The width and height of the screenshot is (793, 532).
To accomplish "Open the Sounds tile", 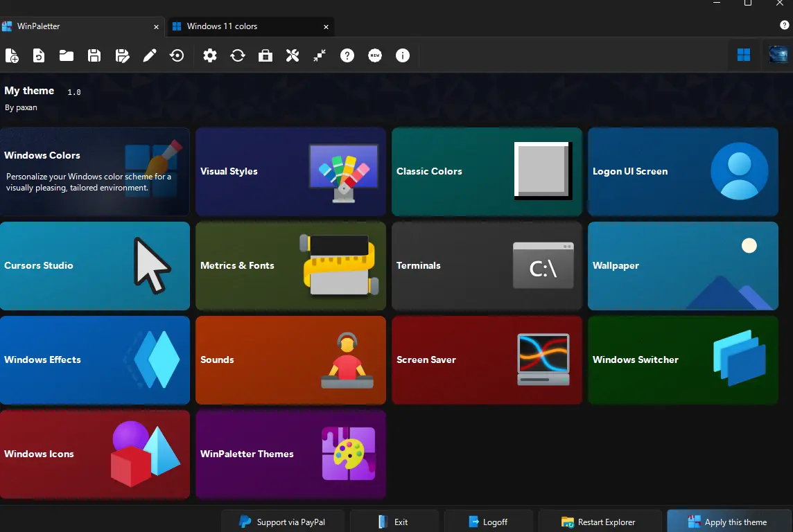I will point(291,360).
